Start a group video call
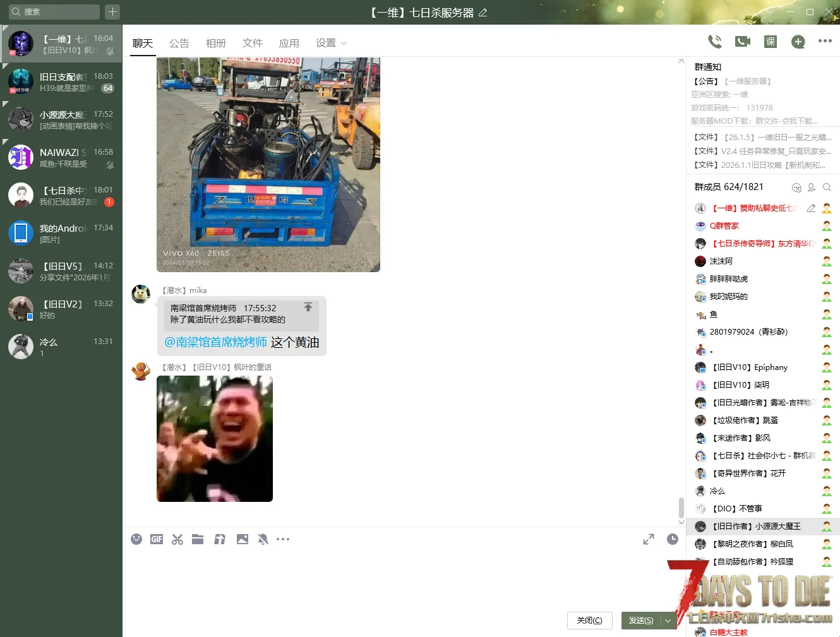The image size is (840, 637). (743, 42)
